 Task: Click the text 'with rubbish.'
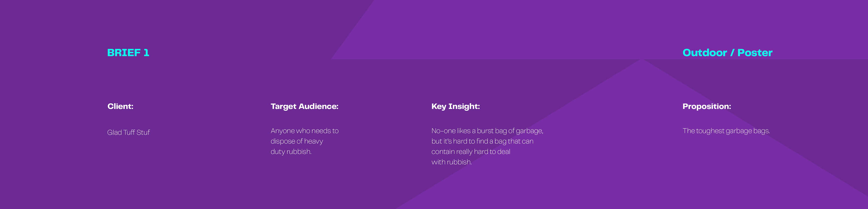point(452,162)
